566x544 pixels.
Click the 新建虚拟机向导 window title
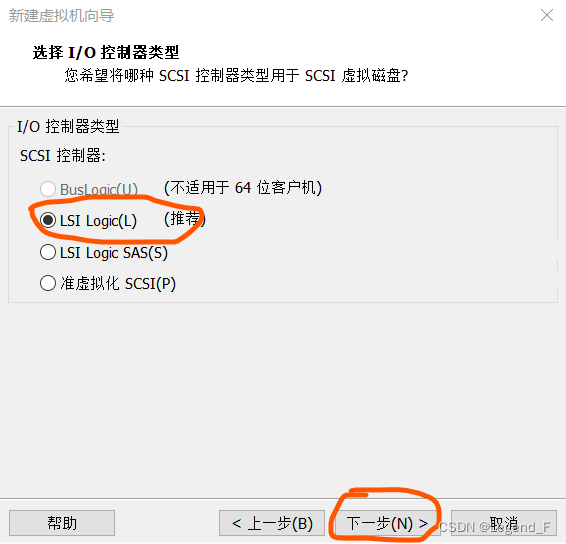(61, 16)
